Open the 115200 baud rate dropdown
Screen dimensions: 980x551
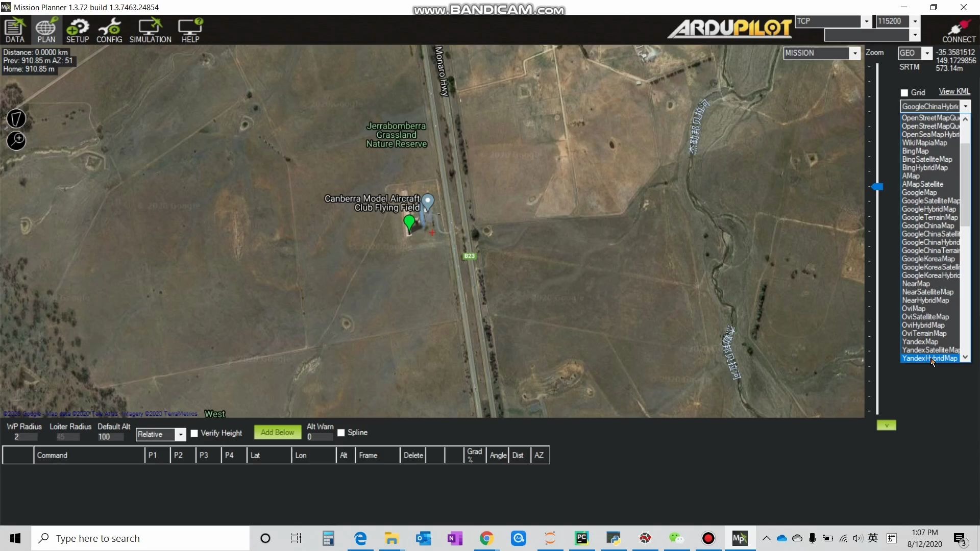tap(915, 21)
